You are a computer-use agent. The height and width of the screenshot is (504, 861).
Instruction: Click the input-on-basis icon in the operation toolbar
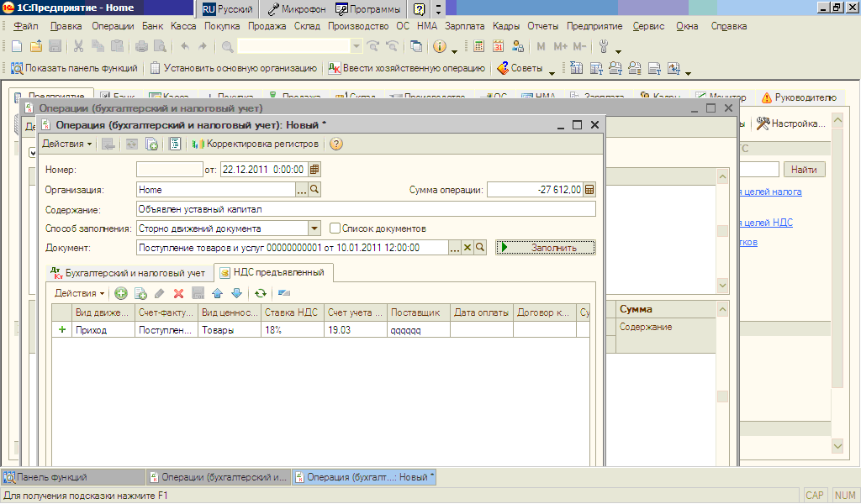(151, 144)
